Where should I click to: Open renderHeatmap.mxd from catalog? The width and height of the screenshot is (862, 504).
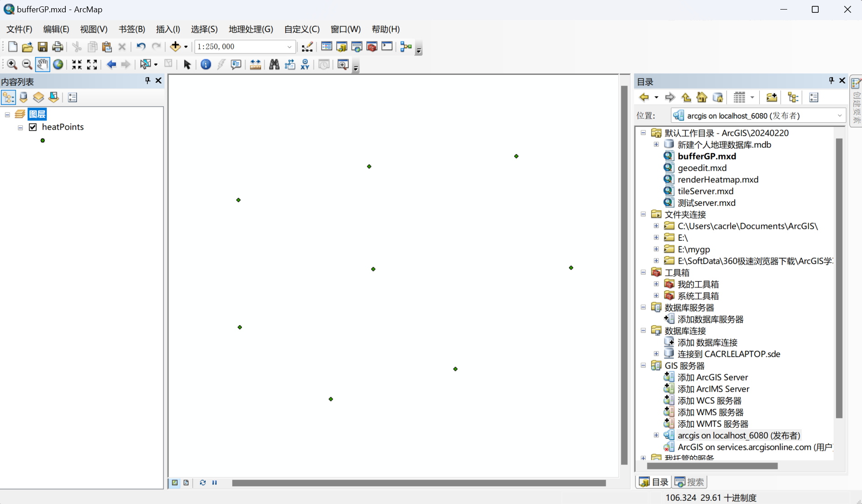(x=718, y=179)
